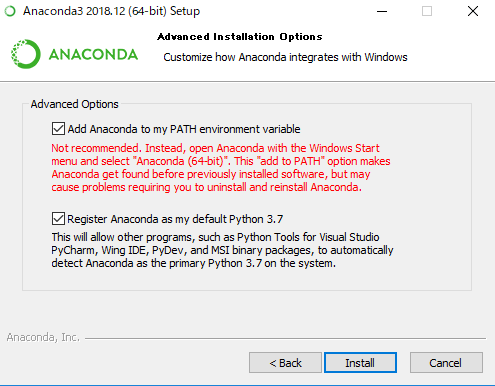
Task: Click the green Anaconda ring logo in the header
Action: click(x=26, y=54)
